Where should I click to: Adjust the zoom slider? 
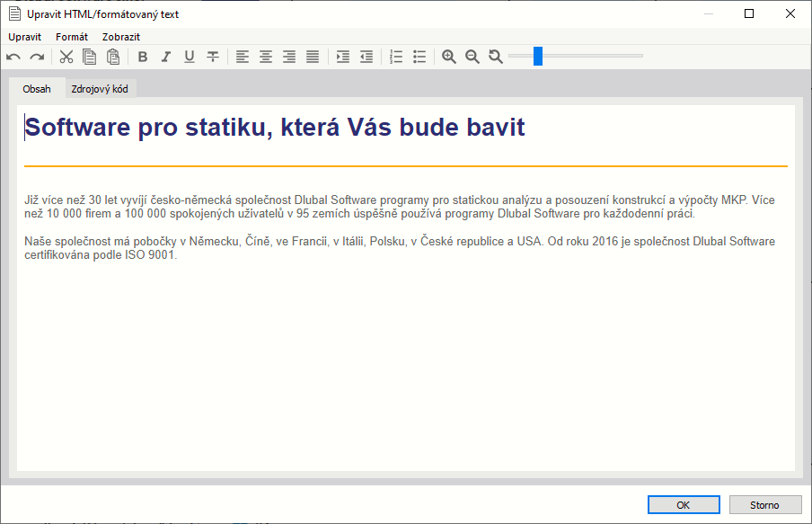(536, 55)
